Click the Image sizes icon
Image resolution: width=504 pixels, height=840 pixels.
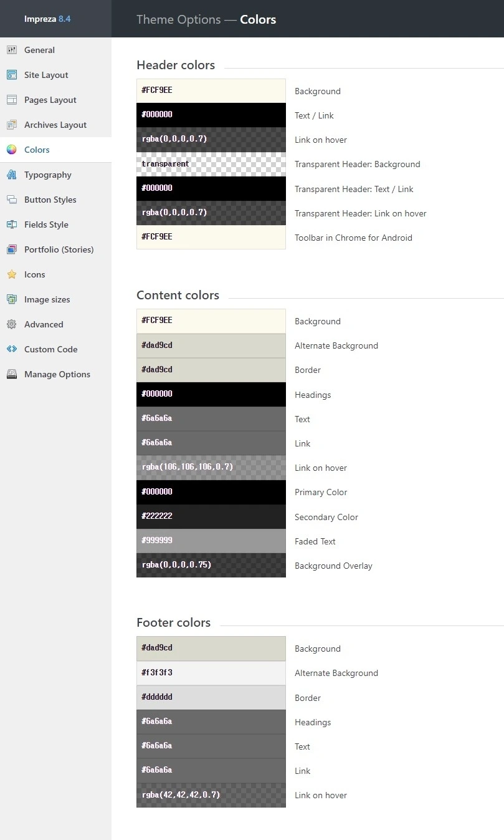click(12, 299)
